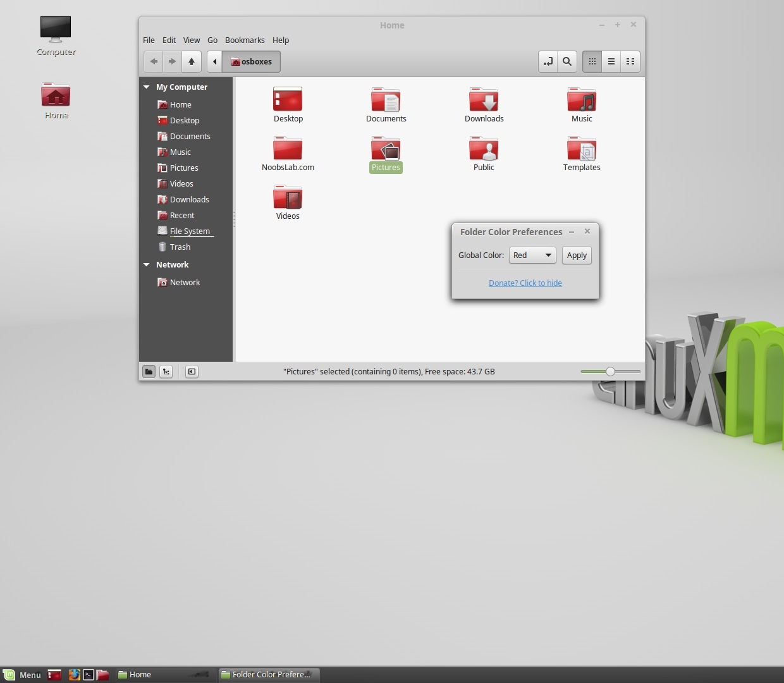Open the Mint Menu on the panel
The height and width of the screenshot is (683, 784).
pyautogui.click(x=22, y=675)
